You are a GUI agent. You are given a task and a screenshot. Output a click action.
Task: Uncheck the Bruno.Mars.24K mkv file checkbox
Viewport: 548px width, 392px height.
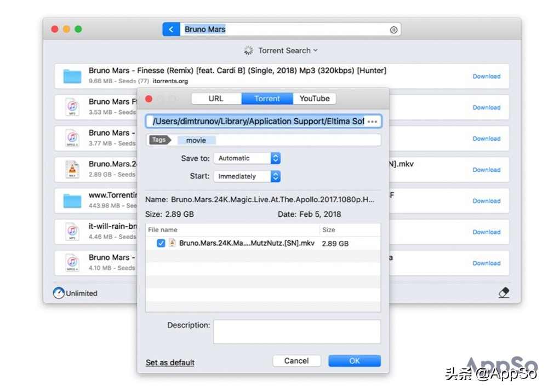pos(161,243)
